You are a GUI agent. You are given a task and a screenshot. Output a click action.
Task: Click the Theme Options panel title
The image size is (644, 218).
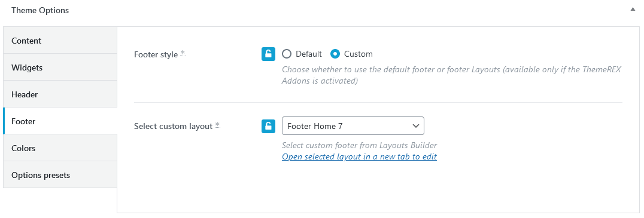(40, 10)
